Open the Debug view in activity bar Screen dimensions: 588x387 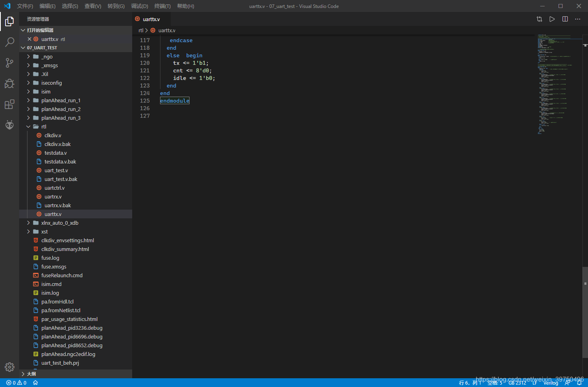click(x=10, y=83)
